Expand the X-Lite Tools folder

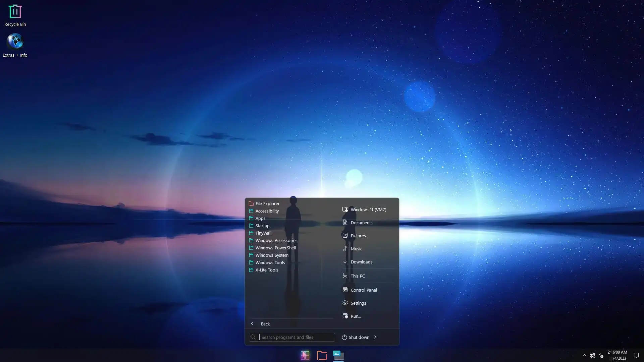(x=267, y=270)
